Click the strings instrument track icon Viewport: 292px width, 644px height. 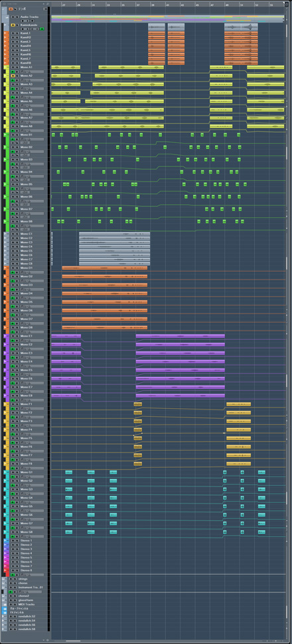(x=5, y=578)
